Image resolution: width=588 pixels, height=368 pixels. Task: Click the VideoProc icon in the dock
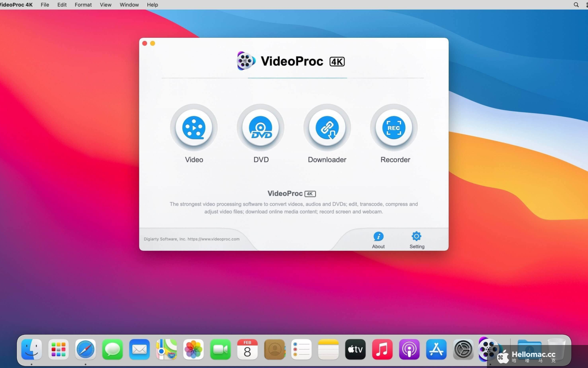point(488,350)
